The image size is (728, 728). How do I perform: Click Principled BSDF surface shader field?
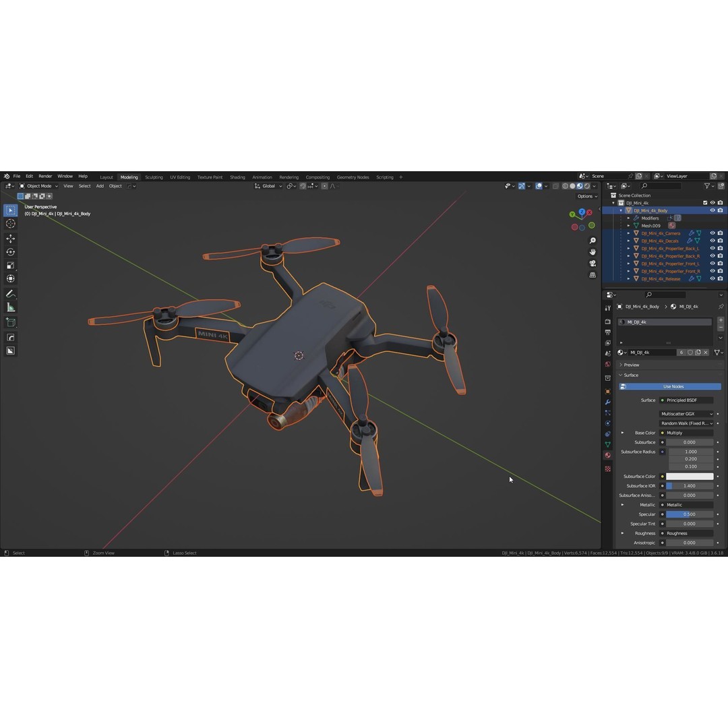click(x=686, y=400)
